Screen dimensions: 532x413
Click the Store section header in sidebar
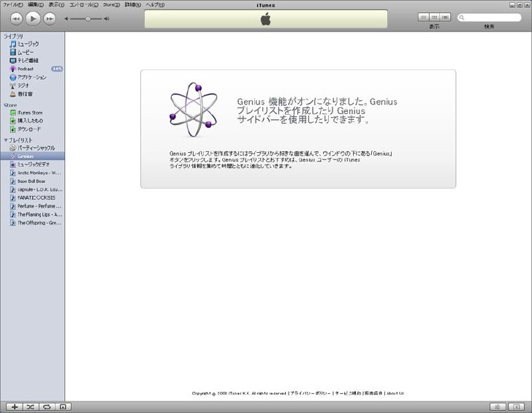[10, 105]
